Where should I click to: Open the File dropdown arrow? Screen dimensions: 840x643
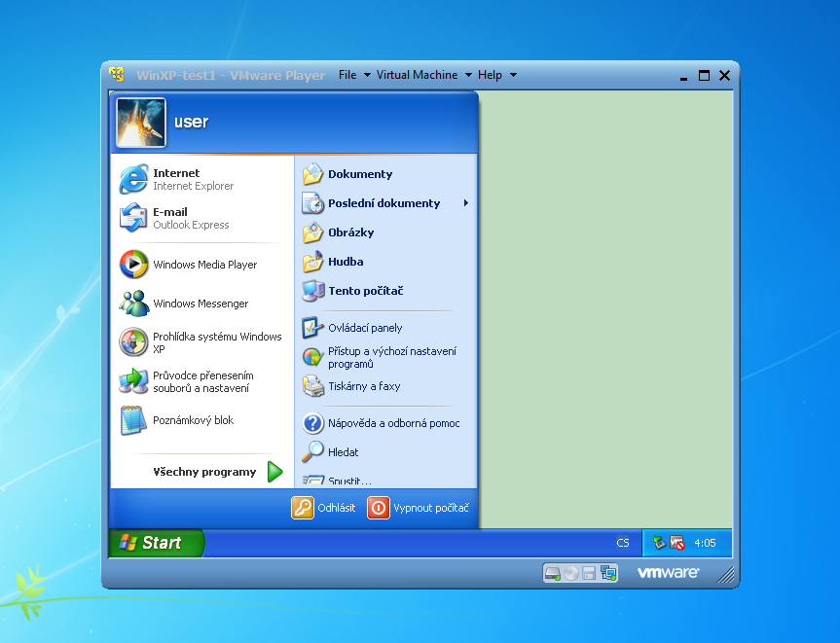coord(367,75)
